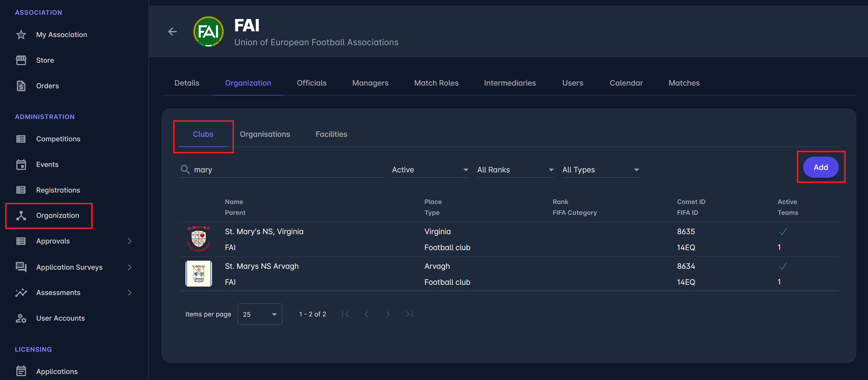The height and width of the screenshot is (380, 868).
Task: Click the Applications calendar icon in Licensing
Action: pyautogui.click(x=21, y=371)
